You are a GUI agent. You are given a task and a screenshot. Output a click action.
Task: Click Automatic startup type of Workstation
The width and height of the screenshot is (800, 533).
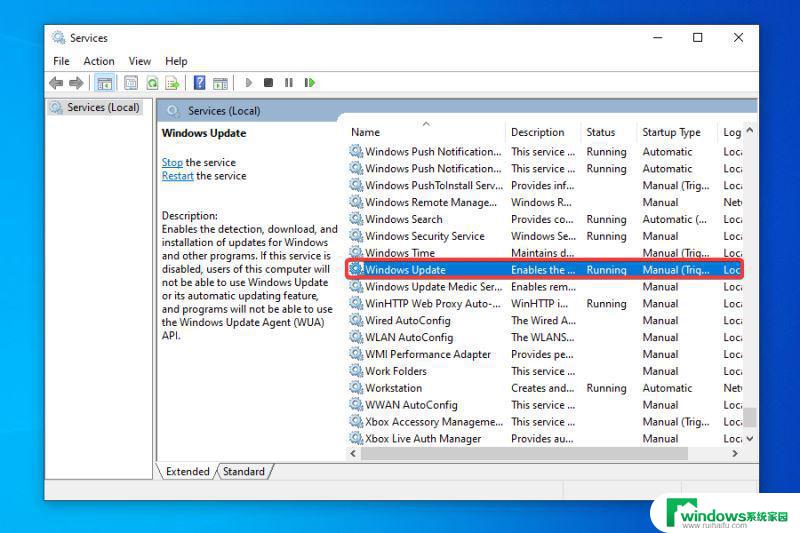[667, 388]
